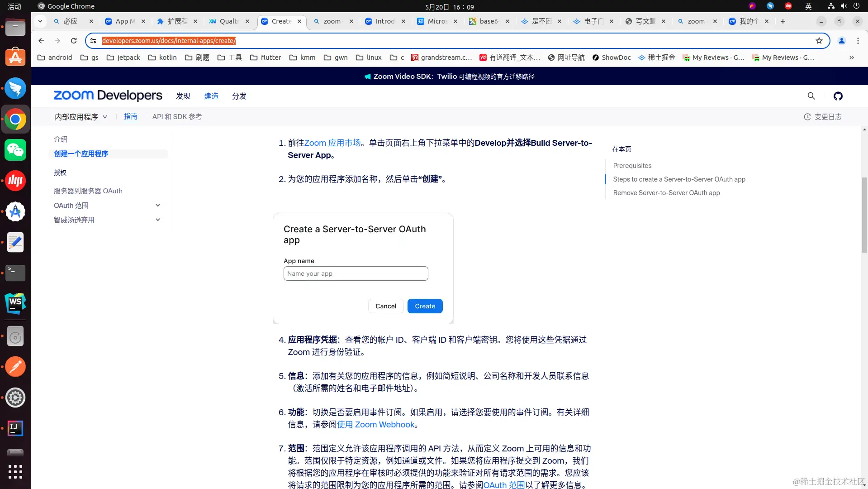Bookmark this page with the star icon
Screen dimensions: 868x489
(x=819, y=41)
